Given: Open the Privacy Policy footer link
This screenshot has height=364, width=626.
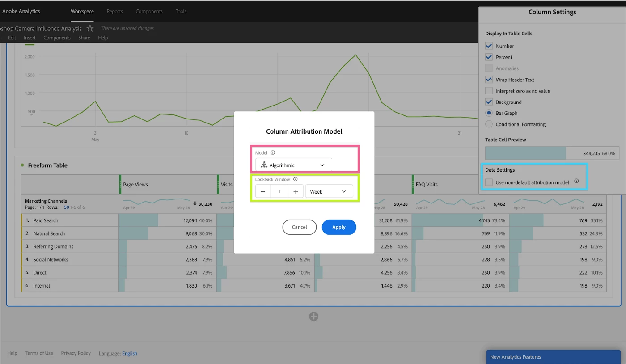Looking at the screenshot, I should pyautogui.click(x=76, y=353).
